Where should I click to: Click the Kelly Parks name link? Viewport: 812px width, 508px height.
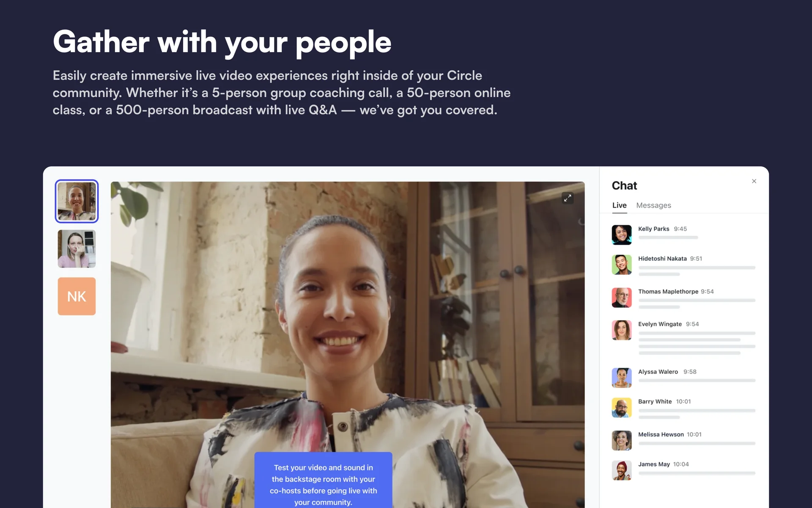tap(653, 229)
